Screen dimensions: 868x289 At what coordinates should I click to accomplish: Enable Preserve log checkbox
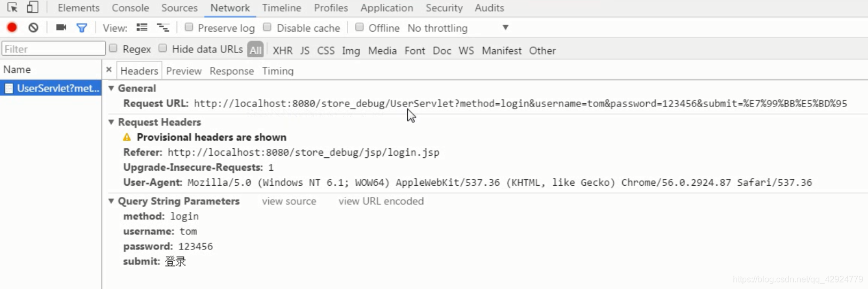point(189,27)
